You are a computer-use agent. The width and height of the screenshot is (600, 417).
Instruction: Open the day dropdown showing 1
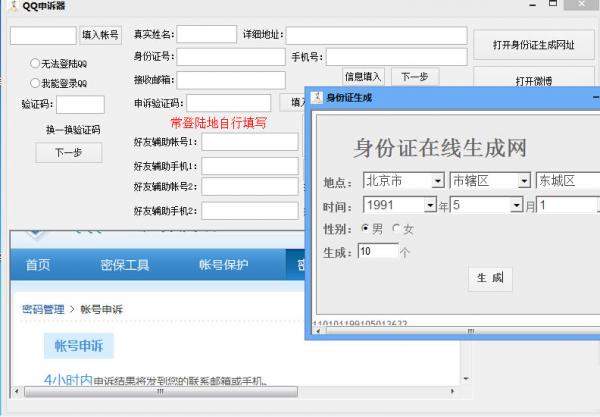click(568, 205)
